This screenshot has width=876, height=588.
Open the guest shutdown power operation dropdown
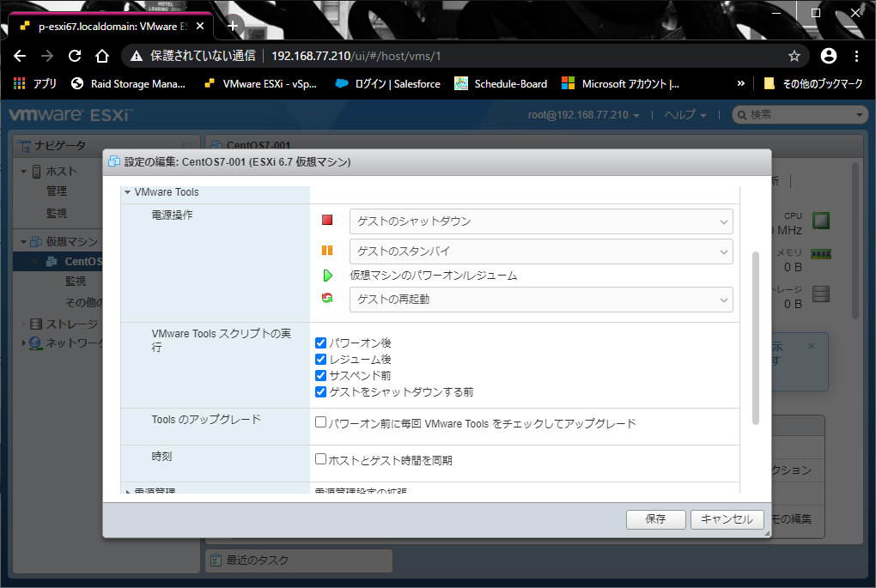point(541,221)
